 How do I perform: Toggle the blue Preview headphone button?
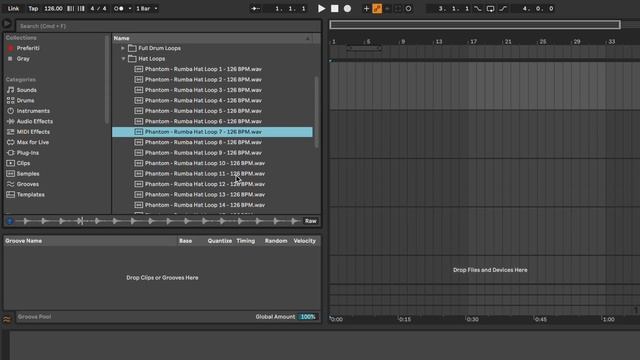tap(10, 221)
